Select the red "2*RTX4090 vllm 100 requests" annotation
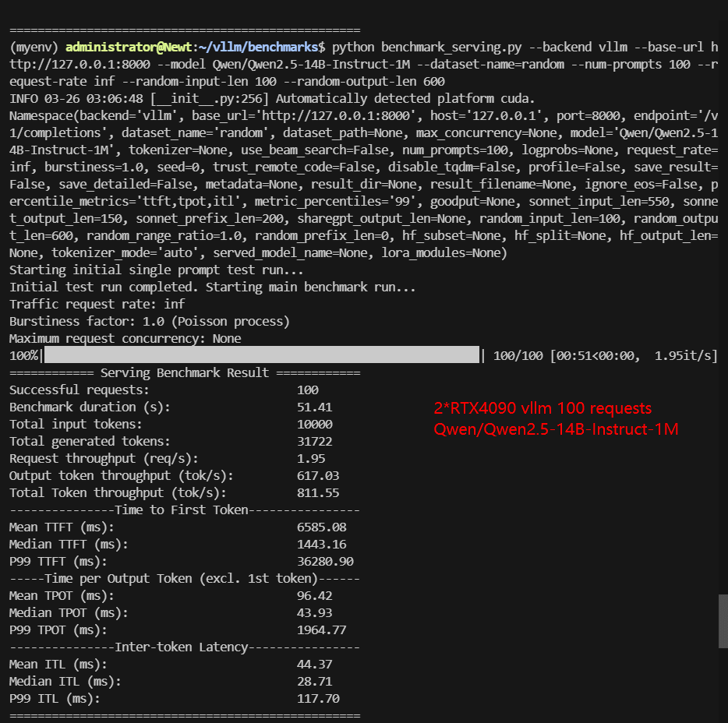Image resolution: width=728 pixels, height=723 pixels. (542, 408)
